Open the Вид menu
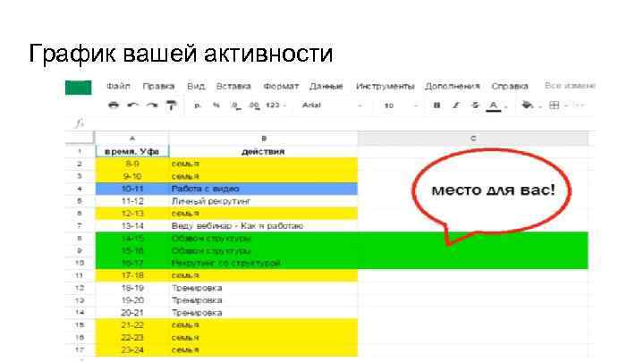Image resolution: width=644 pixels, height=362 pixels. point(196,86)
